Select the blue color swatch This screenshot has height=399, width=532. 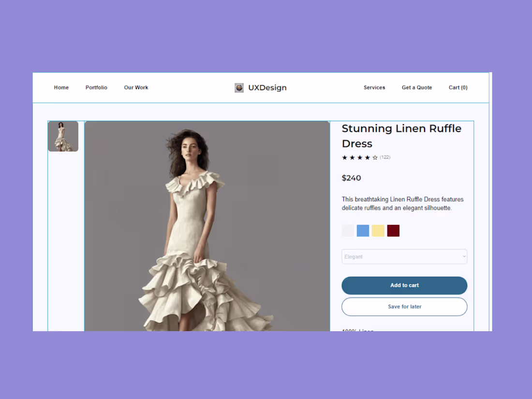click(x=363, y=230)
